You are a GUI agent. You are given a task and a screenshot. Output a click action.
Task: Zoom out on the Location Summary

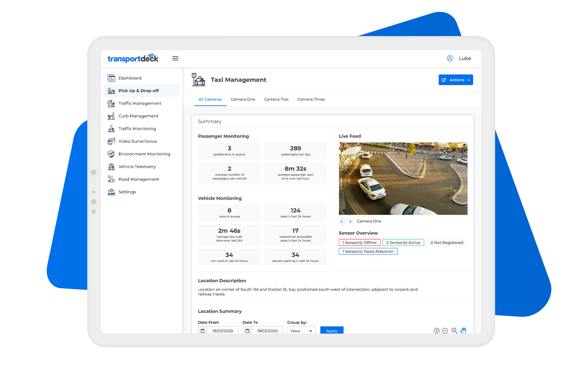[x=445, y=331]
